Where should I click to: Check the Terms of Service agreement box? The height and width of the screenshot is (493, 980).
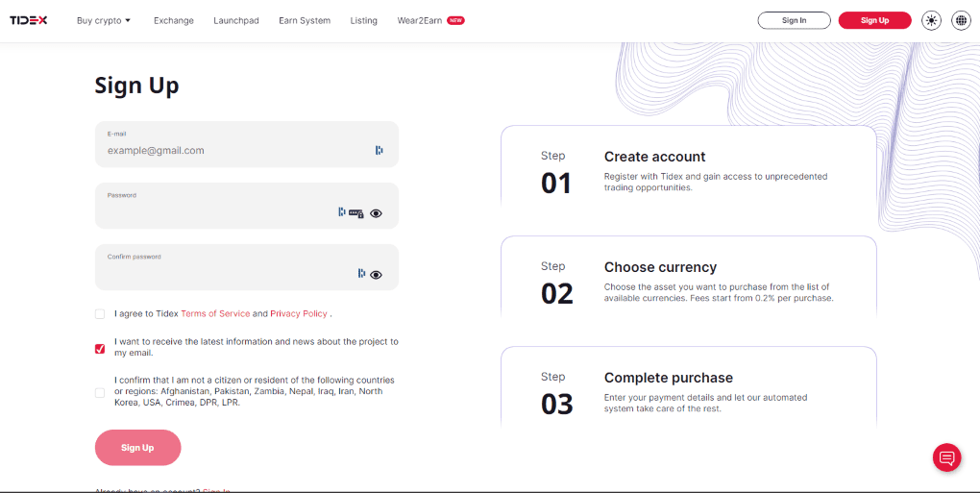click(x=100, y=313)
